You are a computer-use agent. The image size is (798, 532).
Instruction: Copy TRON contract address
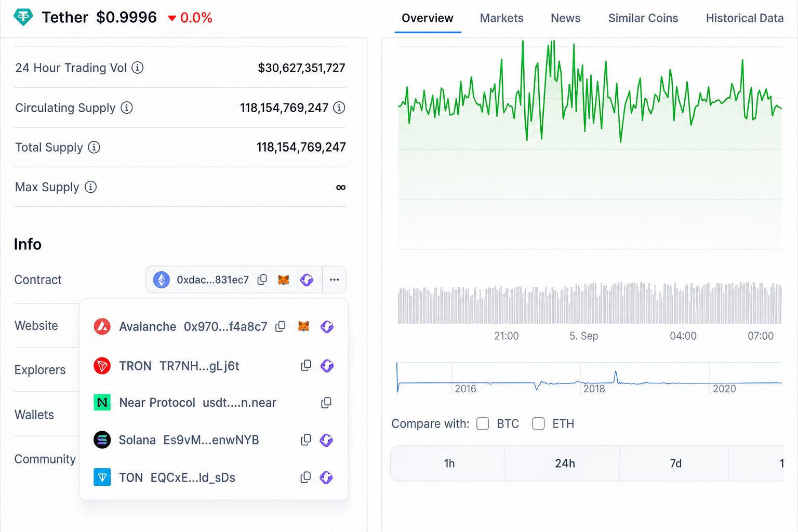tap(306, 366)
